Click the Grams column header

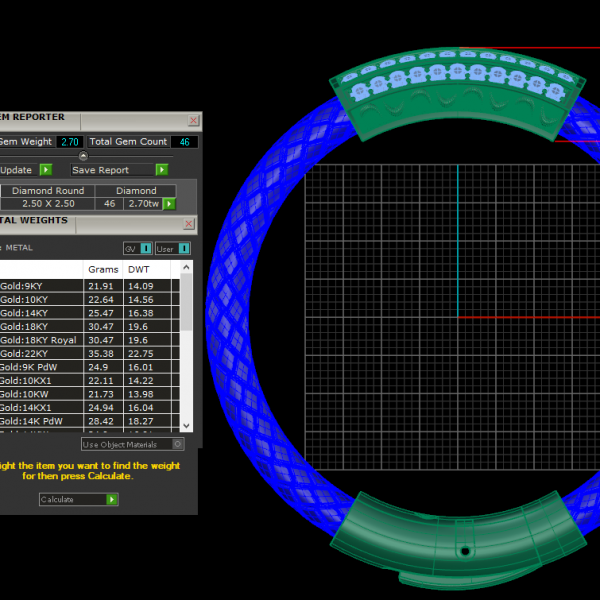click(103, 270)
